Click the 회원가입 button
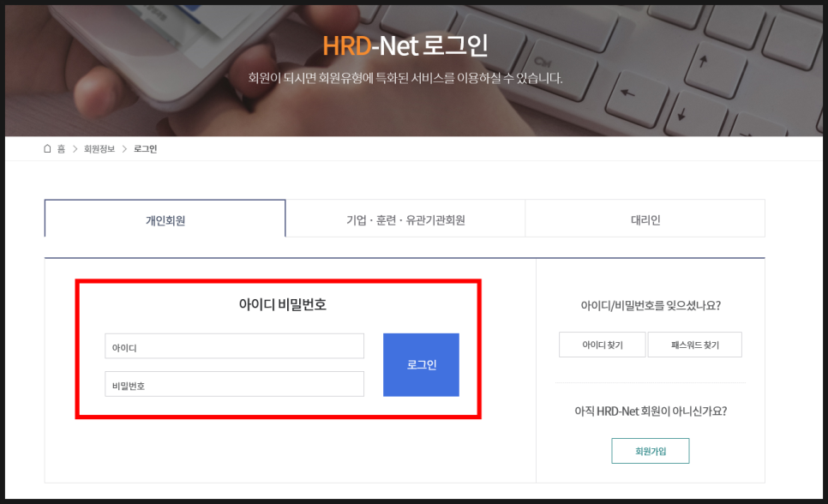The image size is (828, 504). [651, 451]
